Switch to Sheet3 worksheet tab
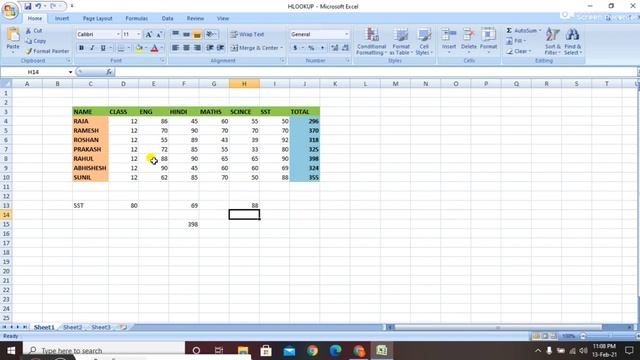This screenshot has height=360, width=640. tap(101, 327)
